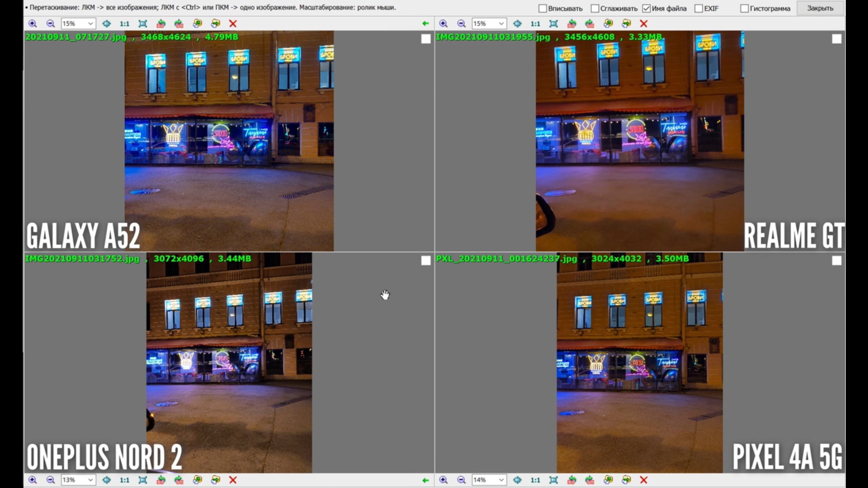The image size is (868, 488).
Task: Rotate Pixel 4a 5G image right
Action: coord(590,480)
